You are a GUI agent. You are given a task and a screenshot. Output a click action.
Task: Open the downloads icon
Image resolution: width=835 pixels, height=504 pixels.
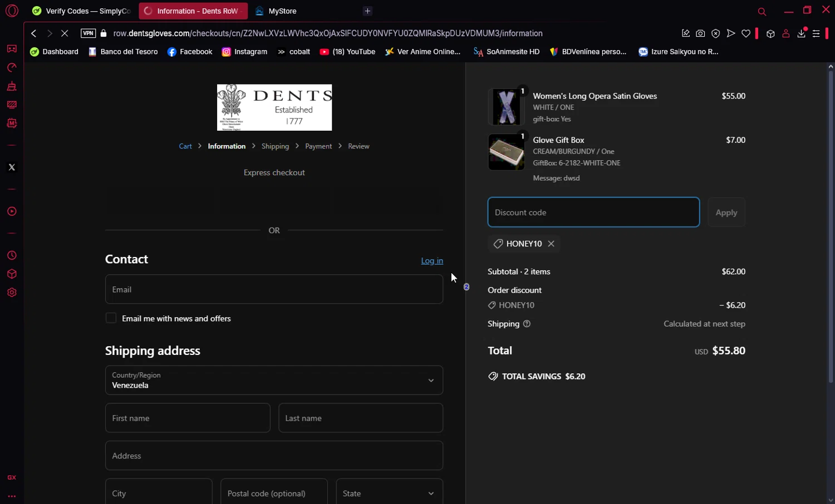pos(802,33)
